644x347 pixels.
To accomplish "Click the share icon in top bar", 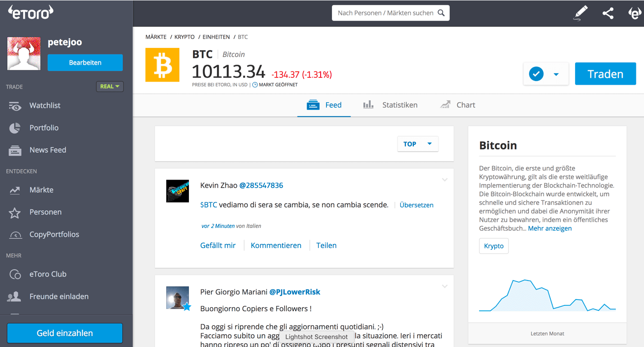I will tap(608, 13).
